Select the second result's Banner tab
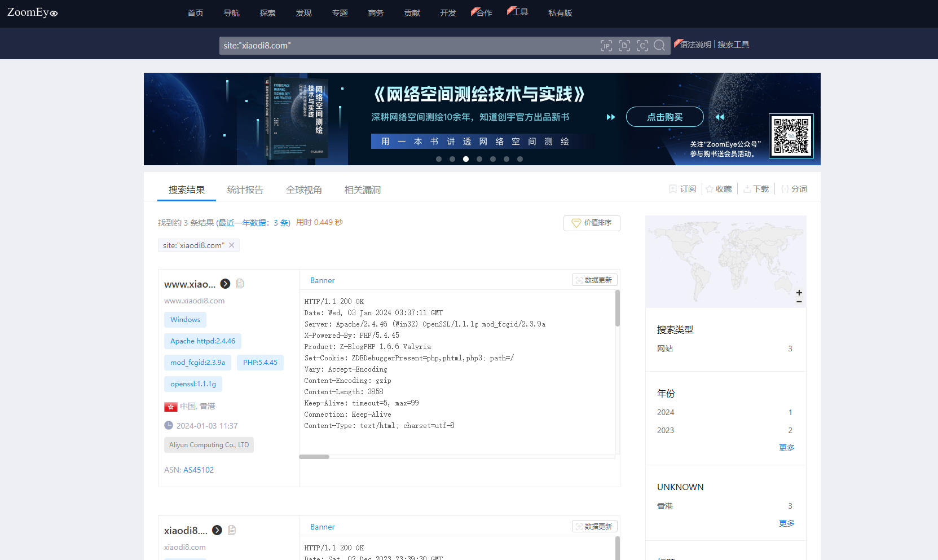This screenshot has width=938, height=560. [x=322, y=527]
